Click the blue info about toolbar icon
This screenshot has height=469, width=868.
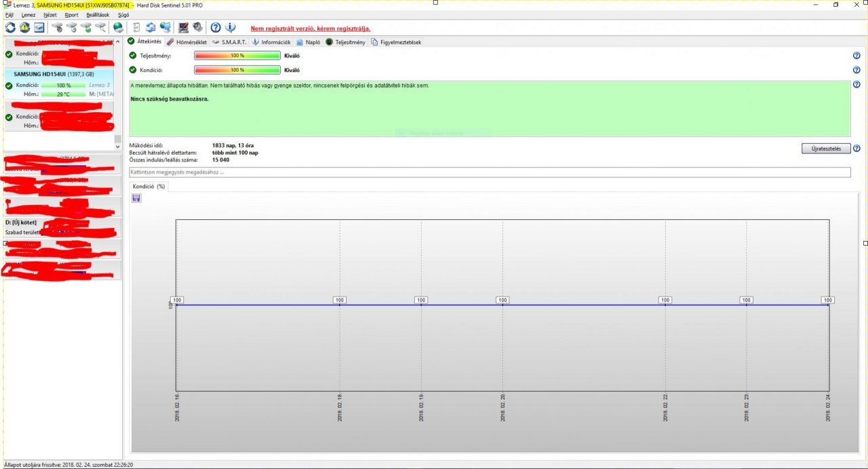(230, 28)
